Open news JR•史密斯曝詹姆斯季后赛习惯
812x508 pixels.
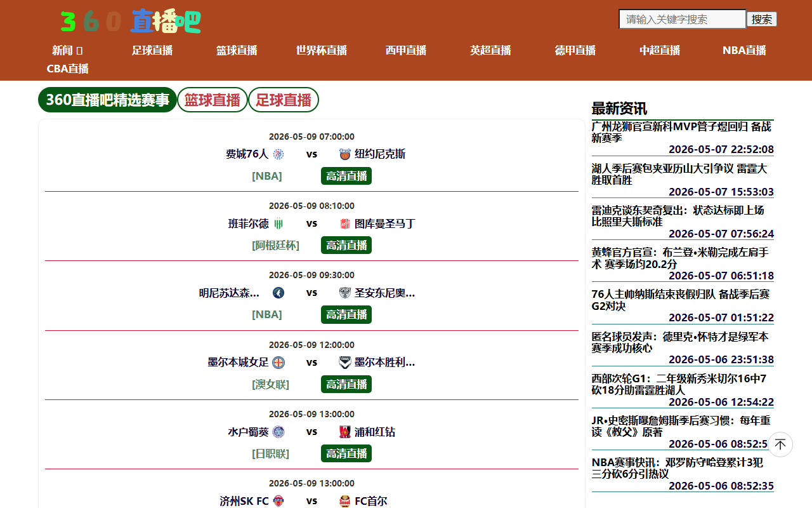coord(682,426)
